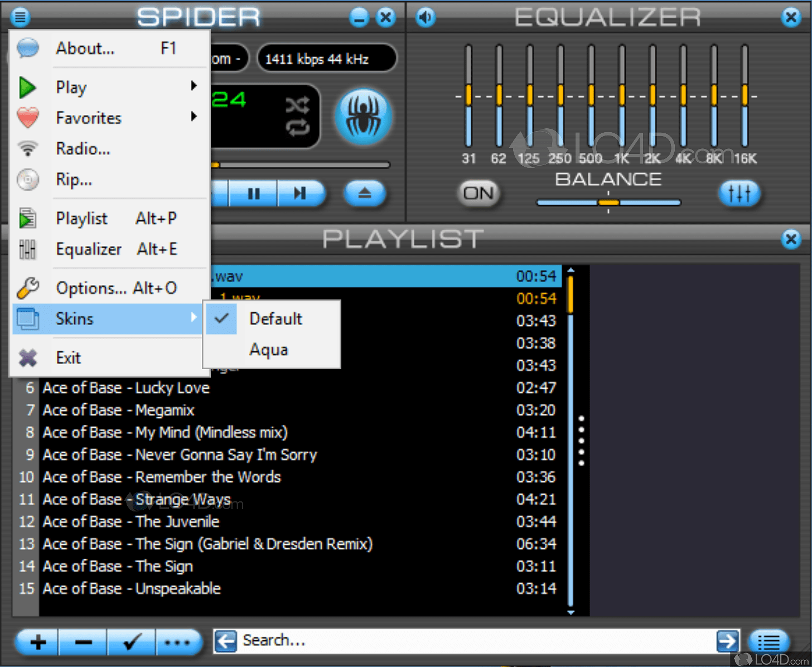Viewport: 812px width, 667px height.
Task: Toggle shuffle mode in the player display
Action: pyautogui.click(x=298, y=105)
